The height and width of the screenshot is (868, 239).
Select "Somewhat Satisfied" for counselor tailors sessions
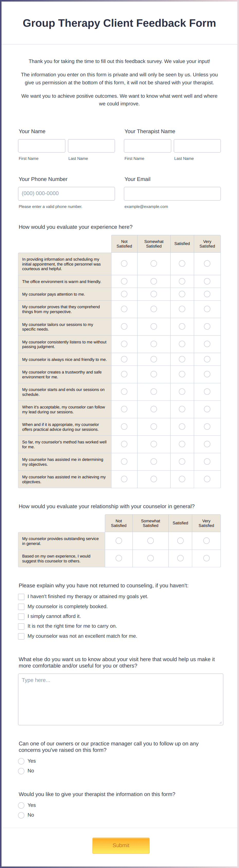[154, 326]
